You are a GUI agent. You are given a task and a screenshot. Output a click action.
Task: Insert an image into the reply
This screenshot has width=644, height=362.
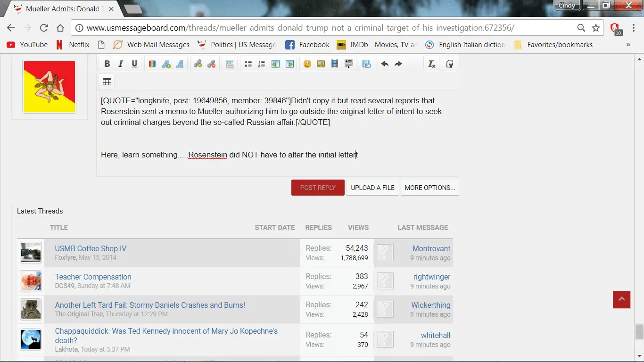(321, 64)
